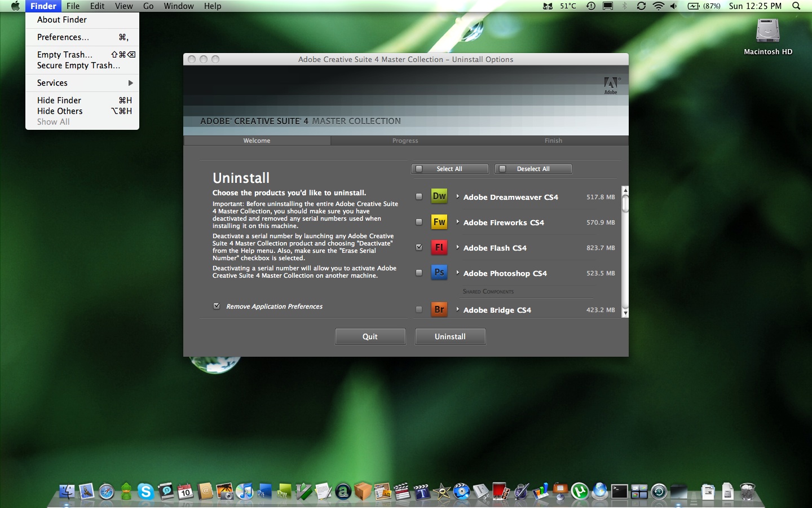Click the volume icon in the menu bar
Screen dimensions: 812x508
[674, 6]
